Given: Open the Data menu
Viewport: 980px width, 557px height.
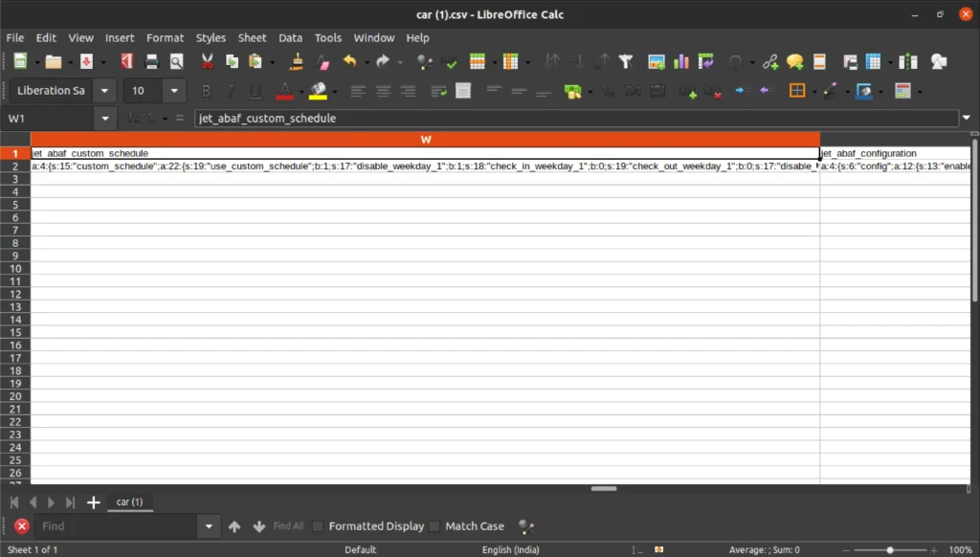Looking at the screenshot, I should point(290,37).
